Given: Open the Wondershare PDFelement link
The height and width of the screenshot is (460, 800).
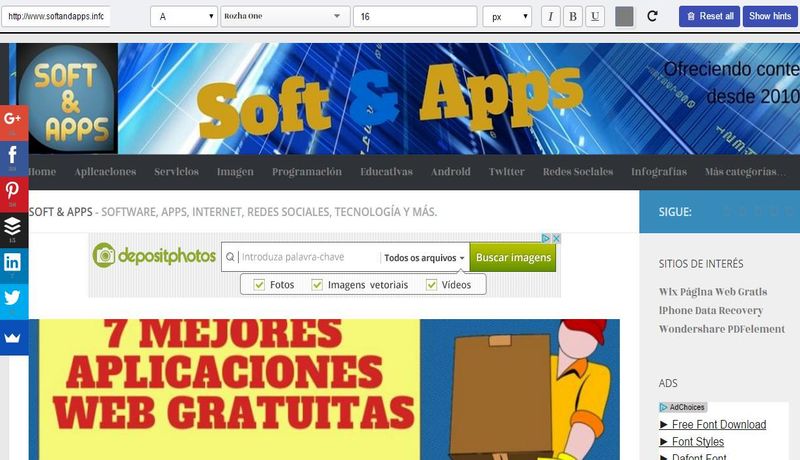Looking at the screenshot, I should [x=722, y=329].
